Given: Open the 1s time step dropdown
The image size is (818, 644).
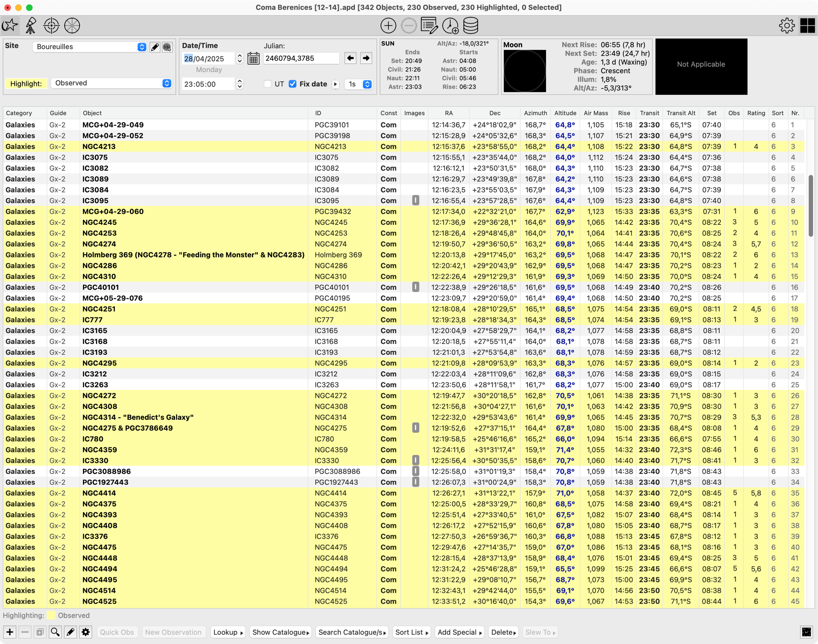Looking at the screenshot, I should 358,84.
